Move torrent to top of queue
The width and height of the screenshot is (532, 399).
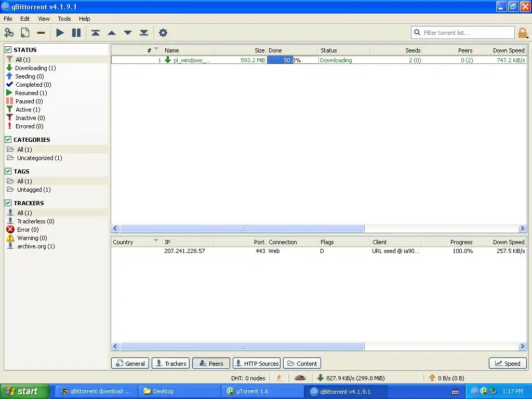(x=96, y=33)
